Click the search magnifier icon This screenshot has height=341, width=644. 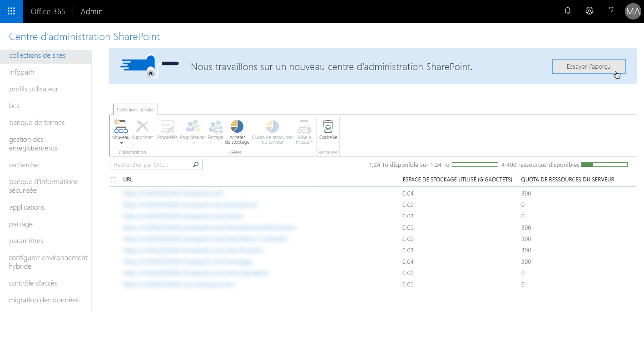[195, 164]
